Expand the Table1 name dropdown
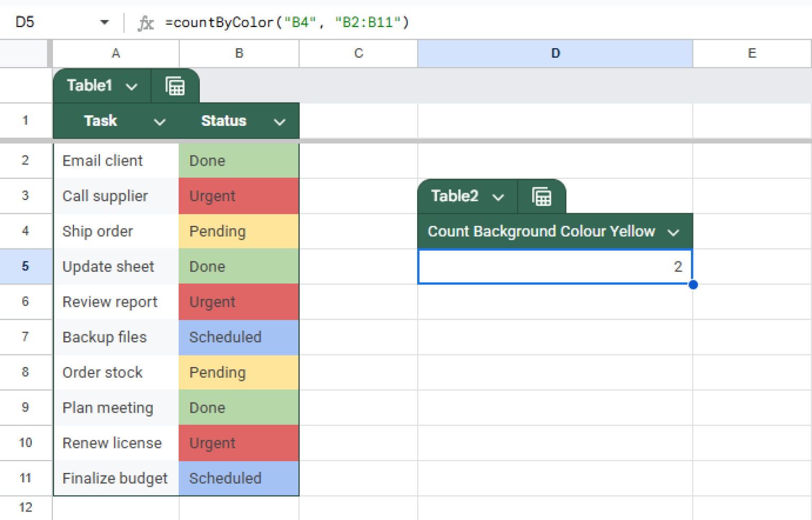The width and height of the screenshot is (812, 520). (x=131, y=85)
